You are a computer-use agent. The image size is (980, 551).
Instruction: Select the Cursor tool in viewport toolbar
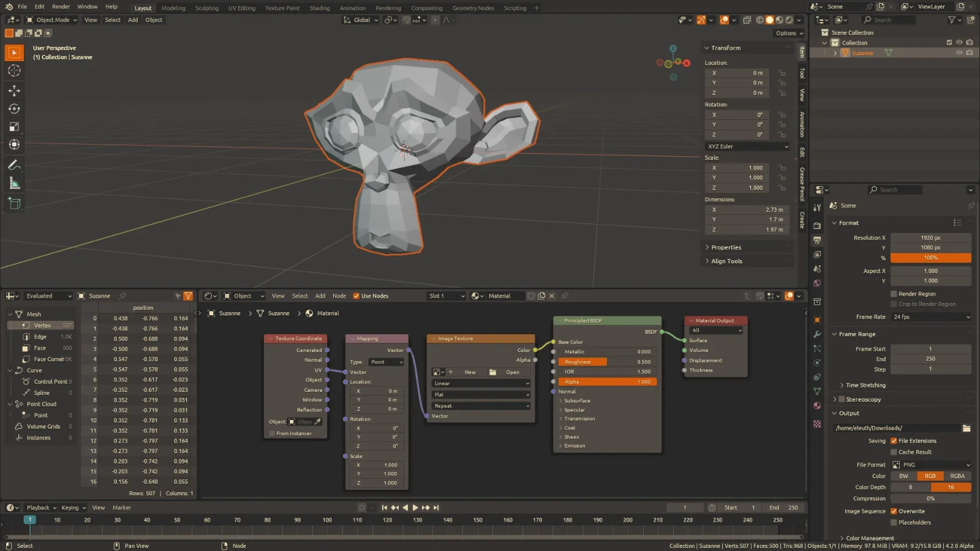click(x=14, y=71)
